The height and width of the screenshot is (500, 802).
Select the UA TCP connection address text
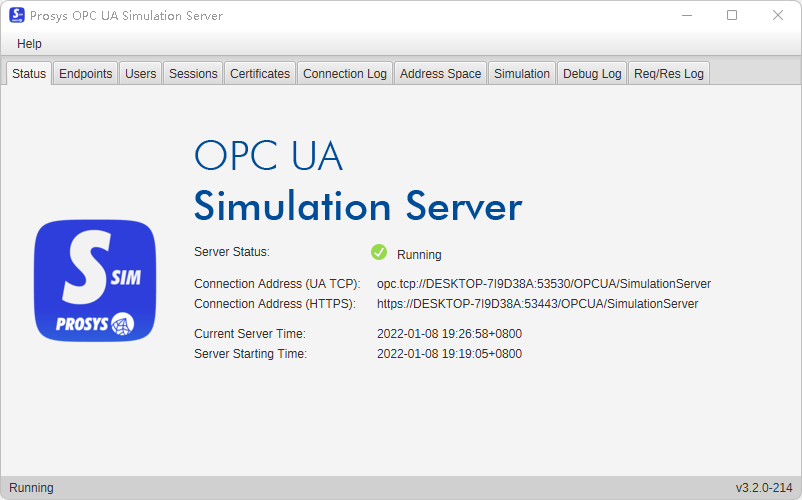coord(544,284)
